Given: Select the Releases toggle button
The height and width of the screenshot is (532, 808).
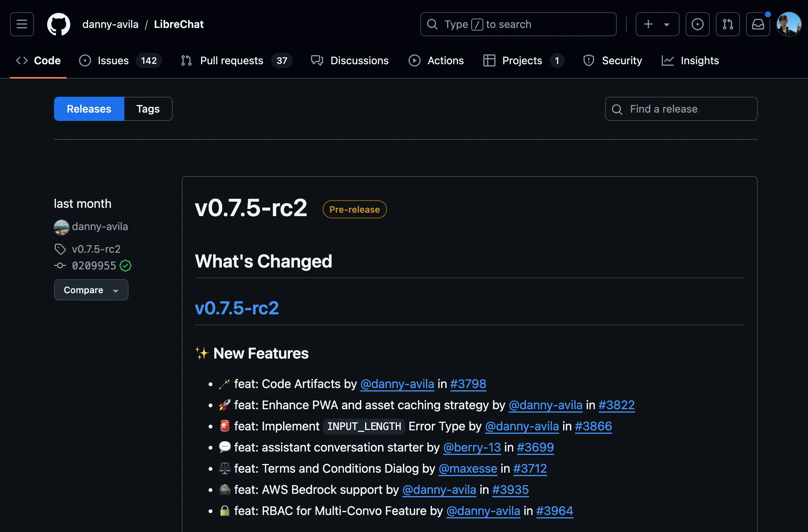Looking at the screenshot, I should (x=89, y=109).
